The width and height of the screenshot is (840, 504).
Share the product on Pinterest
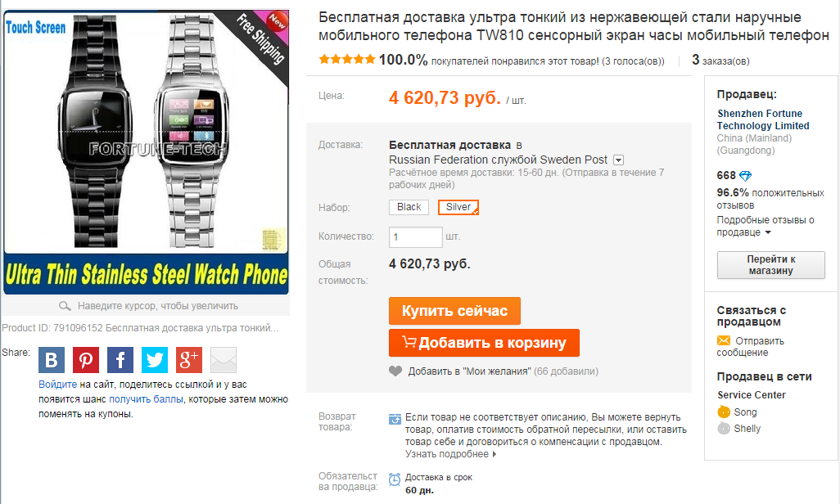coord(86,359)
